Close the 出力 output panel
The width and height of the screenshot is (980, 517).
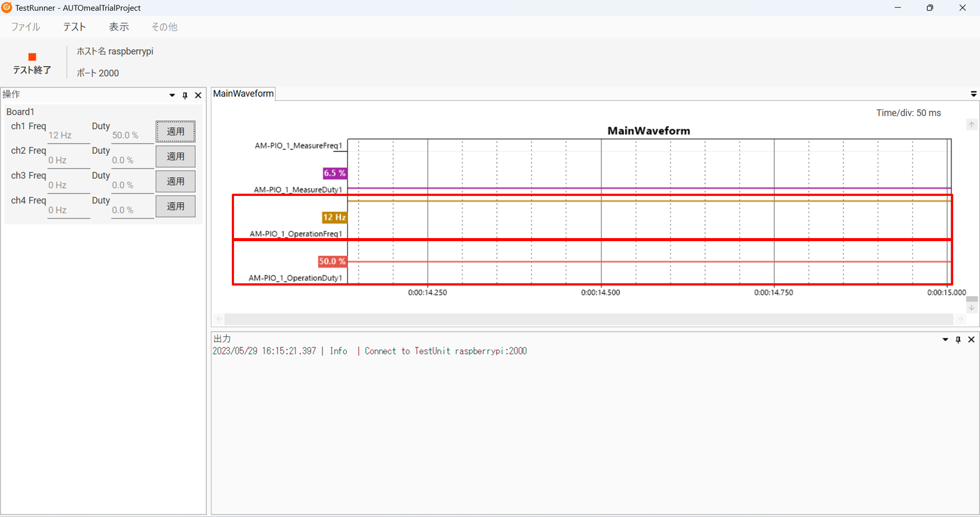pos(971,340)
